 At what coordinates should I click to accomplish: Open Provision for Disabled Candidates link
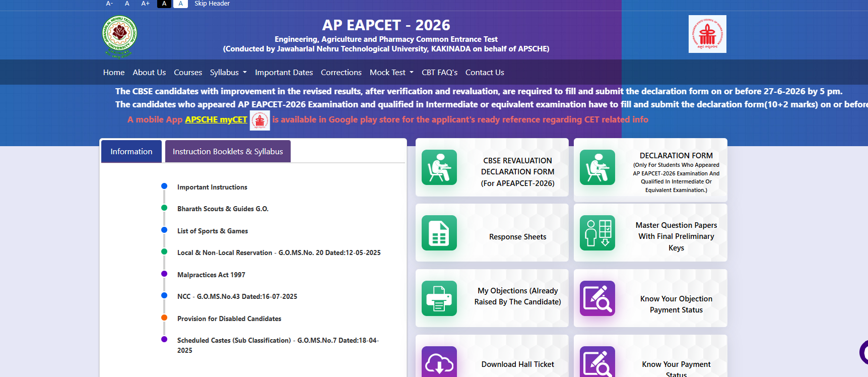tap(229, 319)
